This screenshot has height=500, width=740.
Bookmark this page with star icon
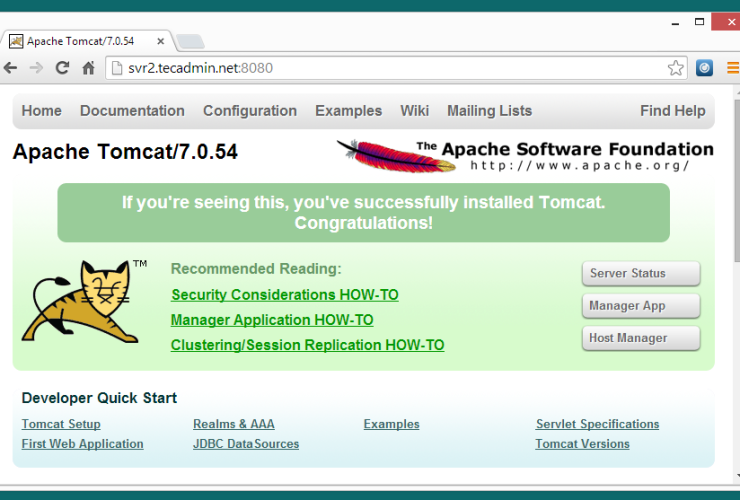tap(676, 68)
